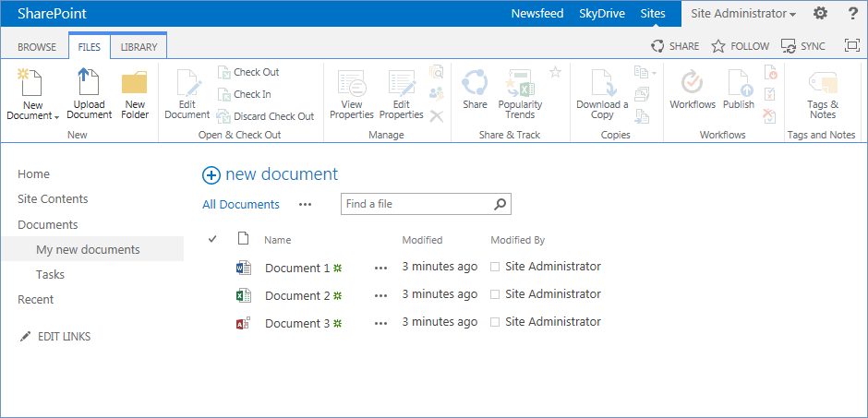Screen dimensions: 868x418
Task: Click the Word icon for Document 1
Action: (x=244, y=269)
